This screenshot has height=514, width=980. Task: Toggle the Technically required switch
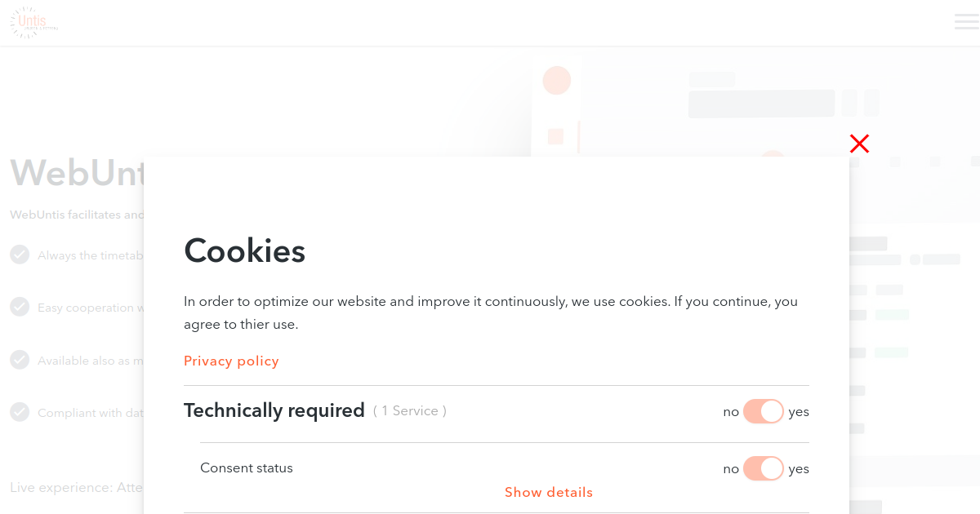pos(764,411)
